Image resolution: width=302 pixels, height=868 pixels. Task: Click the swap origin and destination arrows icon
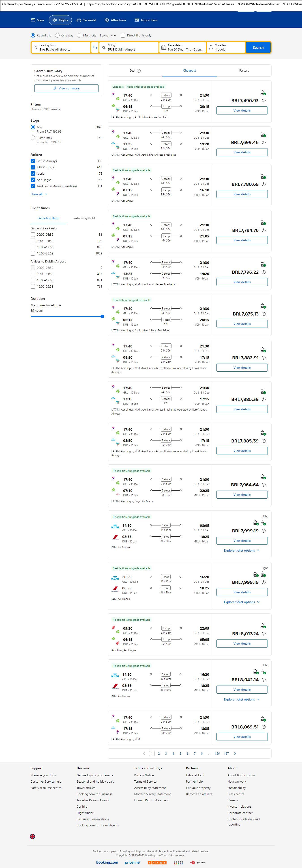point(95,47)
